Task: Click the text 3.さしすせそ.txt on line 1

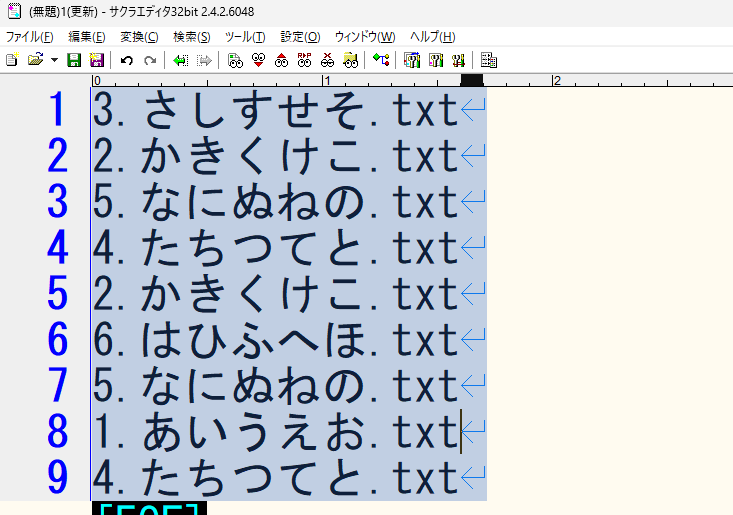Action: tap(275, 110)
